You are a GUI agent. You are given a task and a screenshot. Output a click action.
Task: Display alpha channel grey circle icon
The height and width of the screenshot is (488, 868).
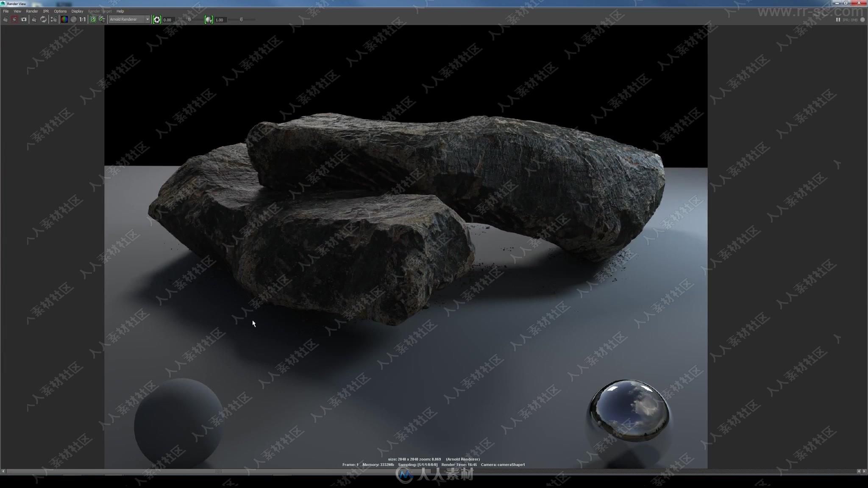pos(73,19)
